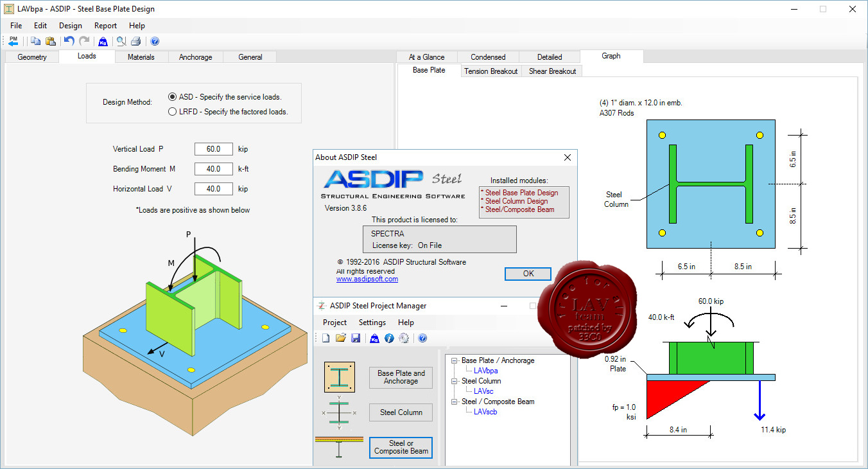This screenshot has height=469, width=868.
Task: Click the blue info icon in Project Manager
Action: 389,338
